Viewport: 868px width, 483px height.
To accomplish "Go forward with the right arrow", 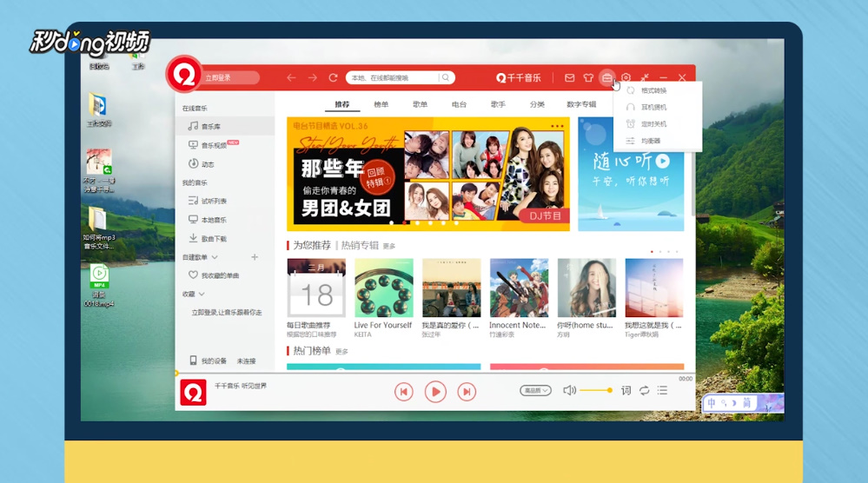I will tap(312, 78).
